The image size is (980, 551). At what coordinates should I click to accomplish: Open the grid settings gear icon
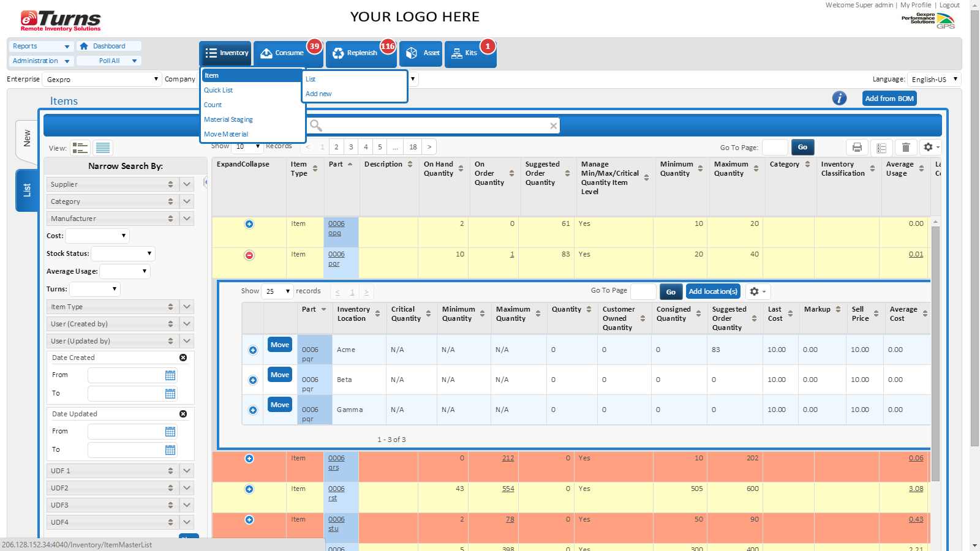pyautogui.click(x=929, y=148)
